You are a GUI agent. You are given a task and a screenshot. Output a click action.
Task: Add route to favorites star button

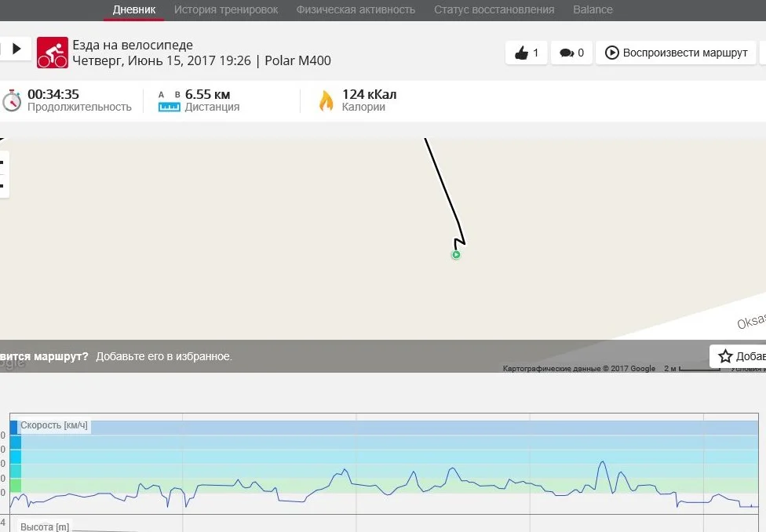coord(738,356)
